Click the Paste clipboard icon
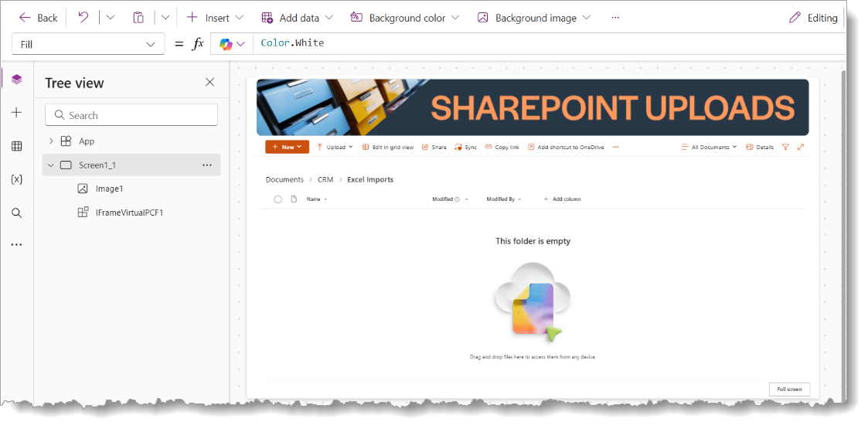Viewport: 868px width, 432px height. click(138, 18)
